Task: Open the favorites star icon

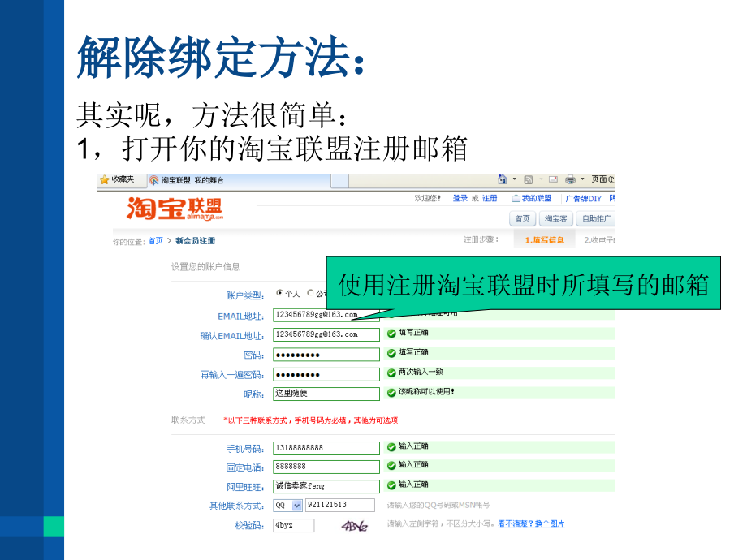Action: point(104,180)
